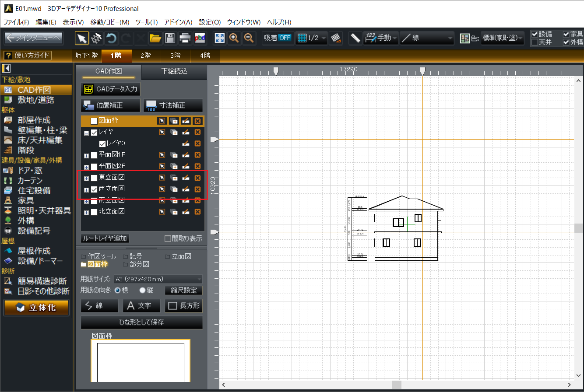Switch to the 2階 floor tab
Image resolution: width=584 pixels, height=392 pixels.
(145, 56)
